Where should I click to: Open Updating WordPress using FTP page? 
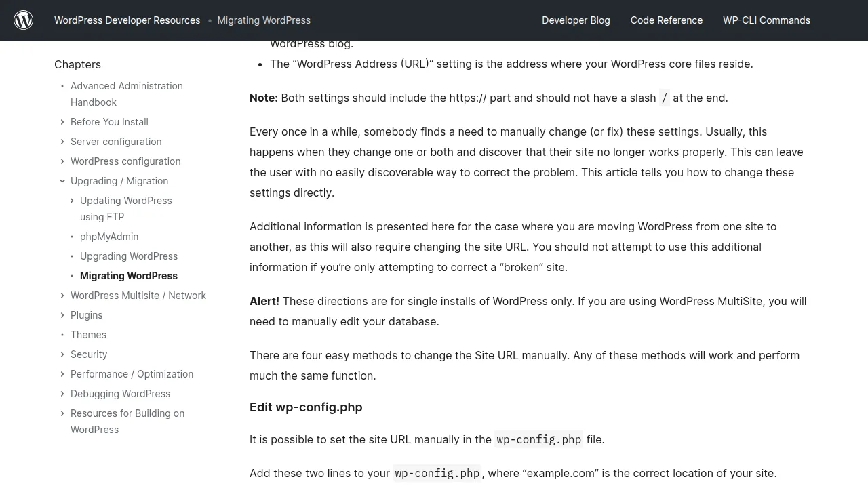click(x=126, y=209)
